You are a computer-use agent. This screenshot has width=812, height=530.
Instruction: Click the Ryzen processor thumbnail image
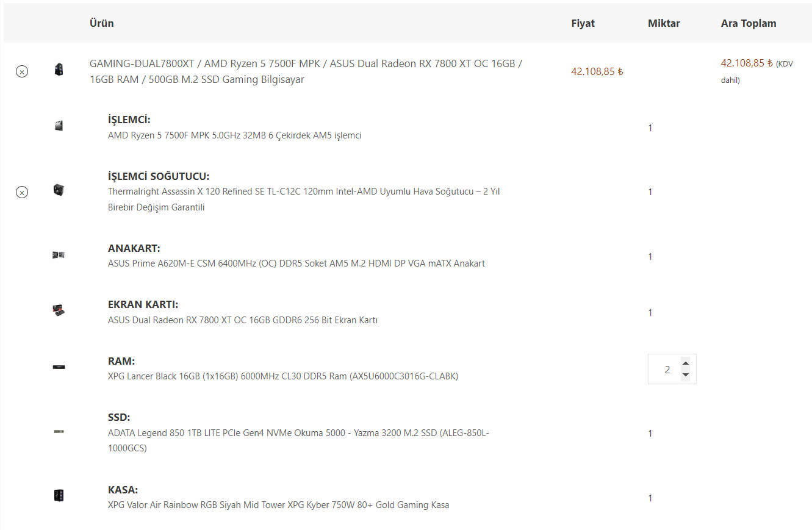[x=59, y=126]
